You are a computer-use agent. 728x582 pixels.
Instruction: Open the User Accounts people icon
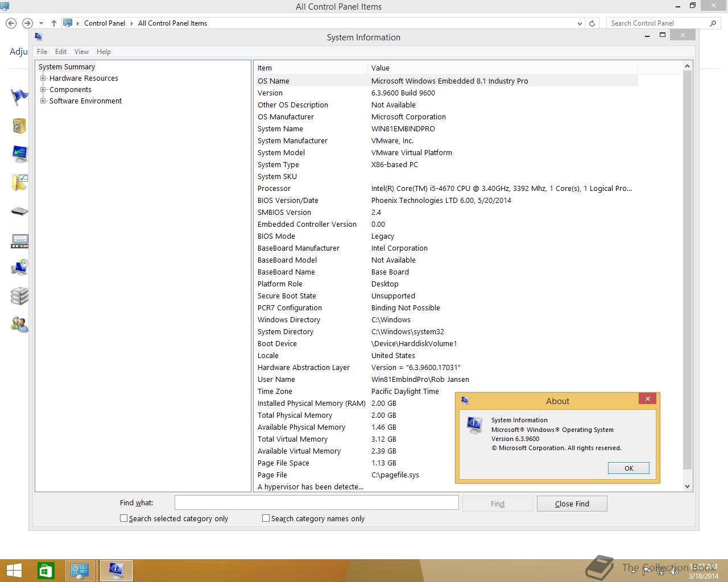(x=19, y=325)
